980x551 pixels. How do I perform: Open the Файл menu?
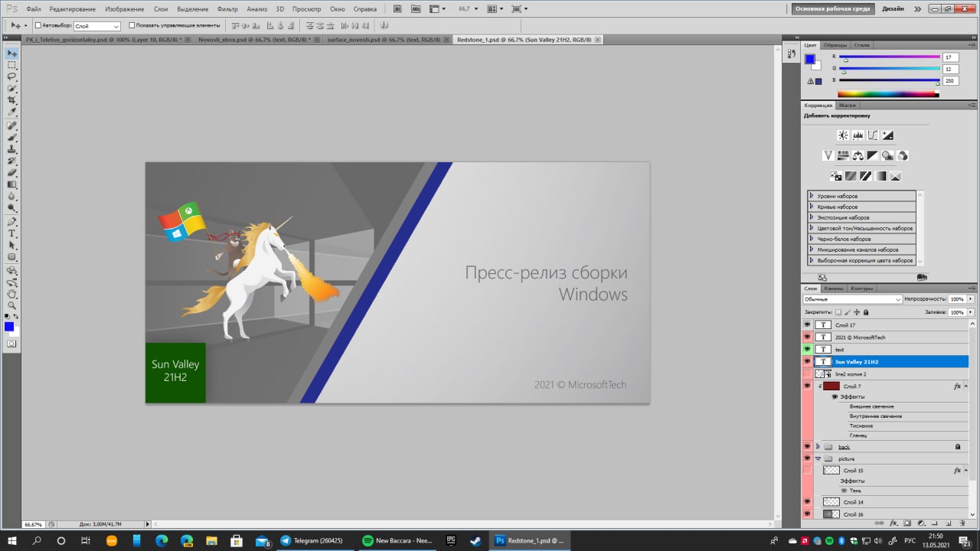pyautogui.click(x=33, y=9)
